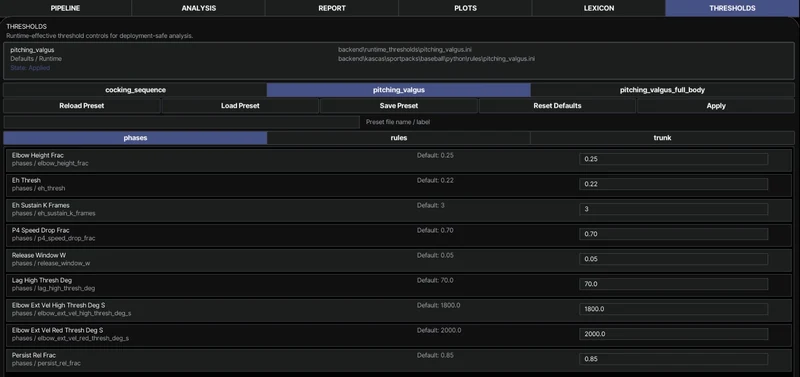Edit the Elbow Height Frac value field
This screenshot has width=800, height=377.
pos(673,159)
